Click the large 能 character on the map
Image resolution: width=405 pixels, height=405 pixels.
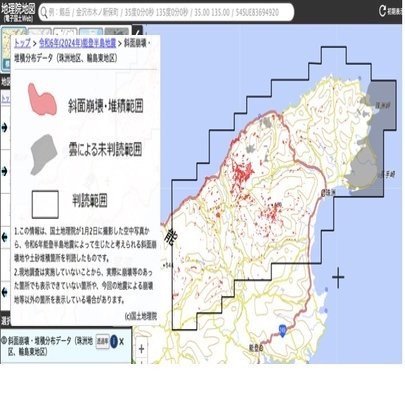[x=170, y=237]
